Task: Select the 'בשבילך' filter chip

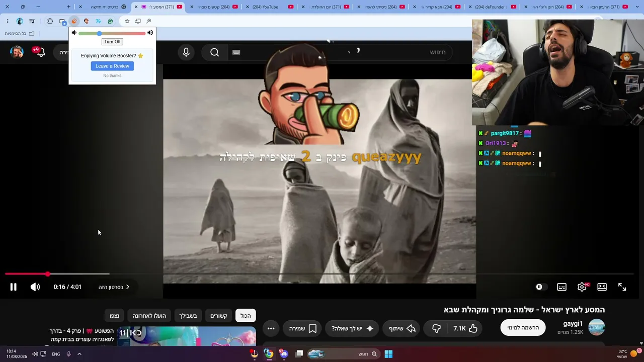Action: 188,316
